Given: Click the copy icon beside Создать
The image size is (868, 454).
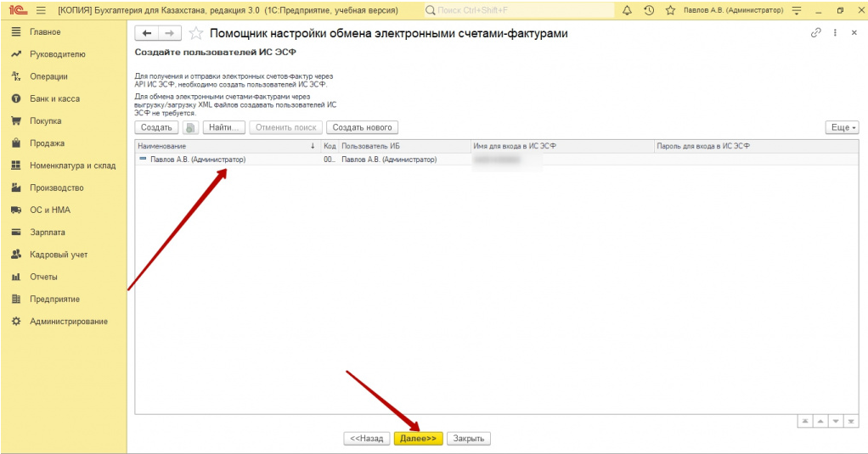Looking at the screenshot, I should click(x=190, y=127).
